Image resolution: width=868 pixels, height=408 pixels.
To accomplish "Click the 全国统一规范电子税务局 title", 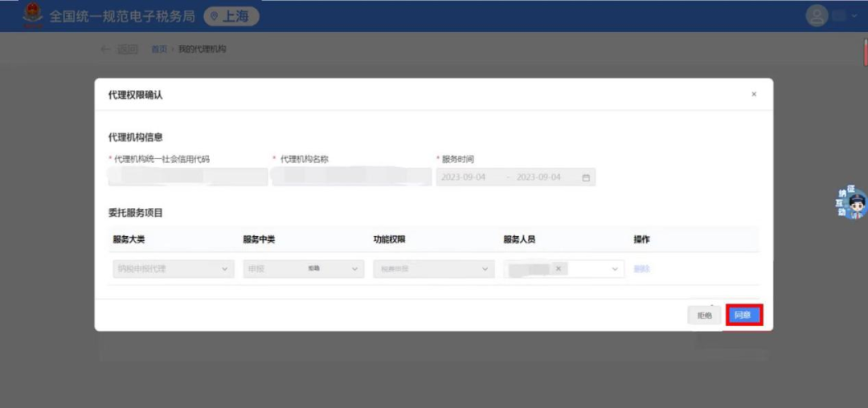I will point(122,16).
